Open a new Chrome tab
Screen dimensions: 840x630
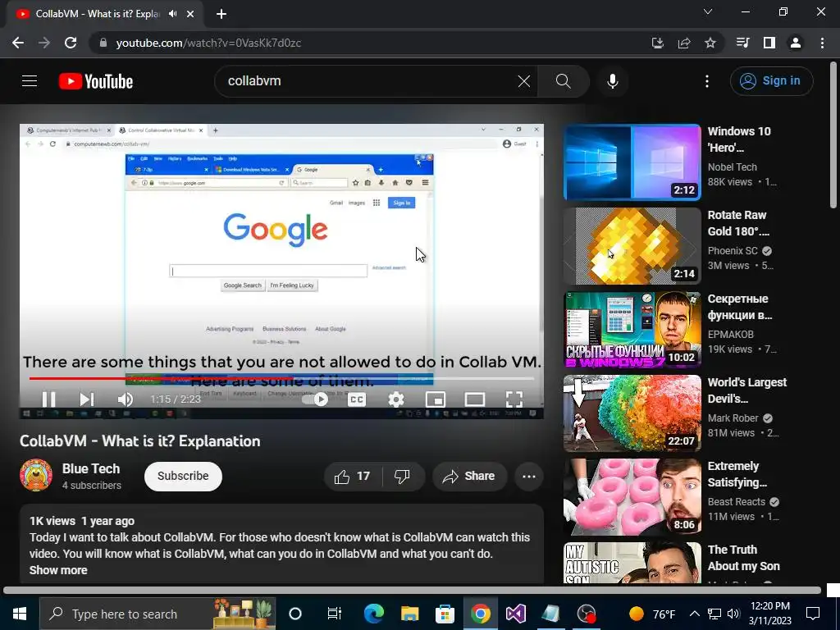(221, 14)
